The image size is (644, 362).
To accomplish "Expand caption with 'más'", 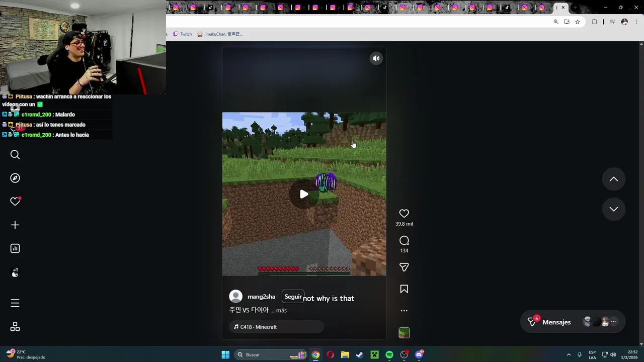I will (281, 311).
